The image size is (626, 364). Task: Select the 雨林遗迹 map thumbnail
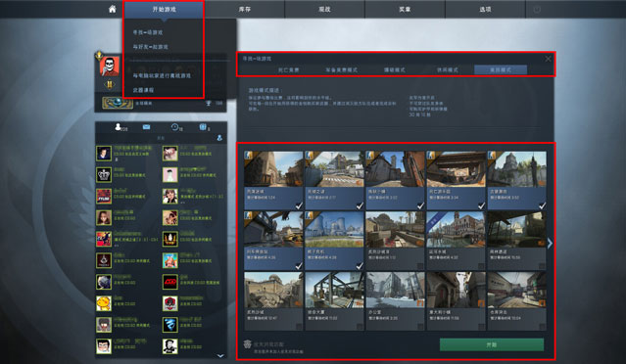[x=516, y=230]
